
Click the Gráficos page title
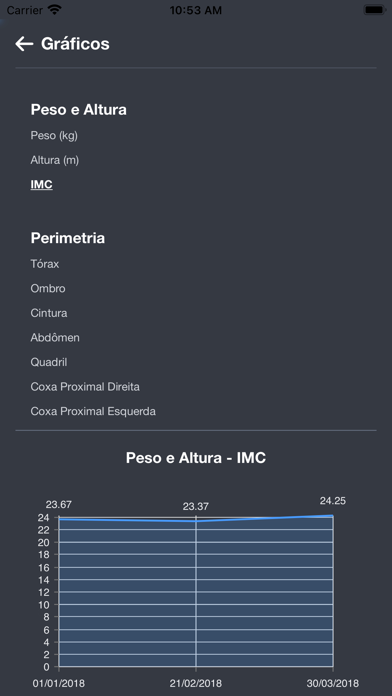75,44
